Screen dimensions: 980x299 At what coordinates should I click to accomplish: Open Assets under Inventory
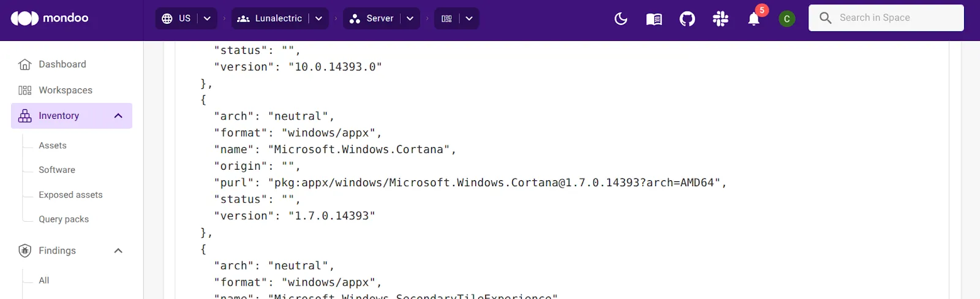click(53, 145)
